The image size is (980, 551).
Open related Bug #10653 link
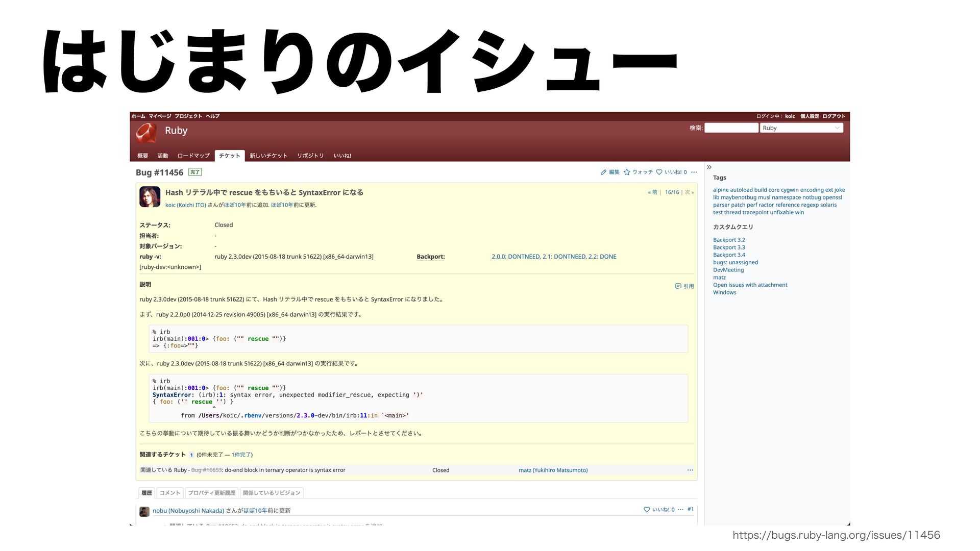pos(207,470)
